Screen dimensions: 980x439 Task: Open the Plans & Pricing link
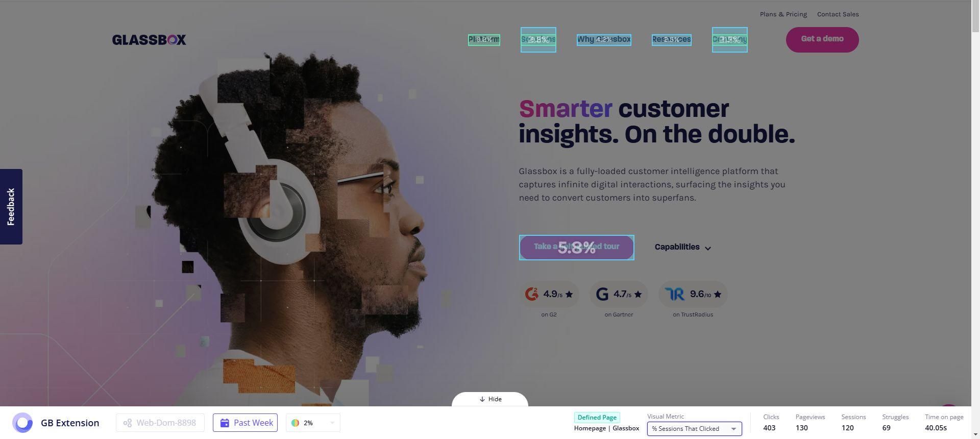[x=783, y=14]
